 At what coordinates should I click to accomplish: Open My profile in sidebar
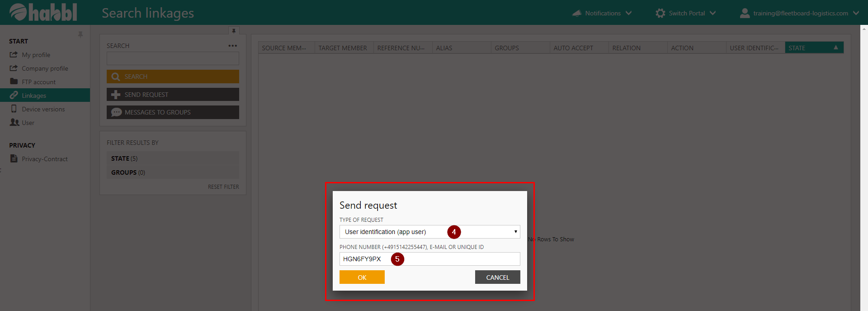click(x=36, y=55)
